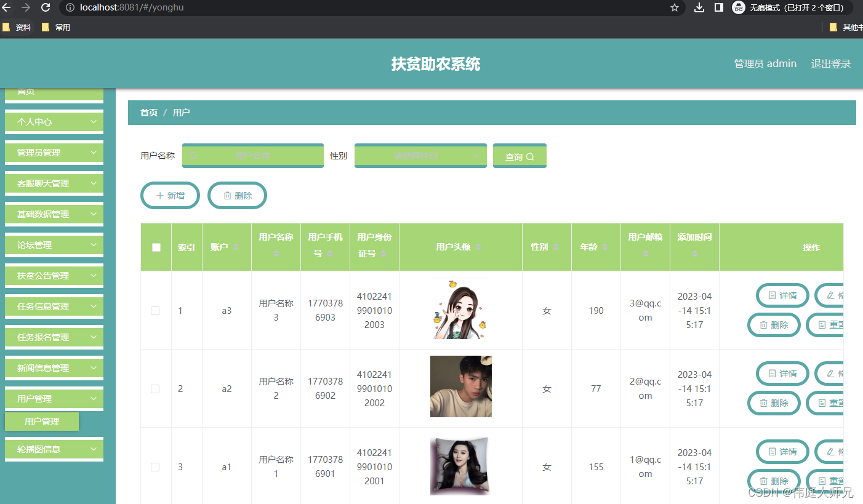Click the site info icon in address bar

point(71,7)
